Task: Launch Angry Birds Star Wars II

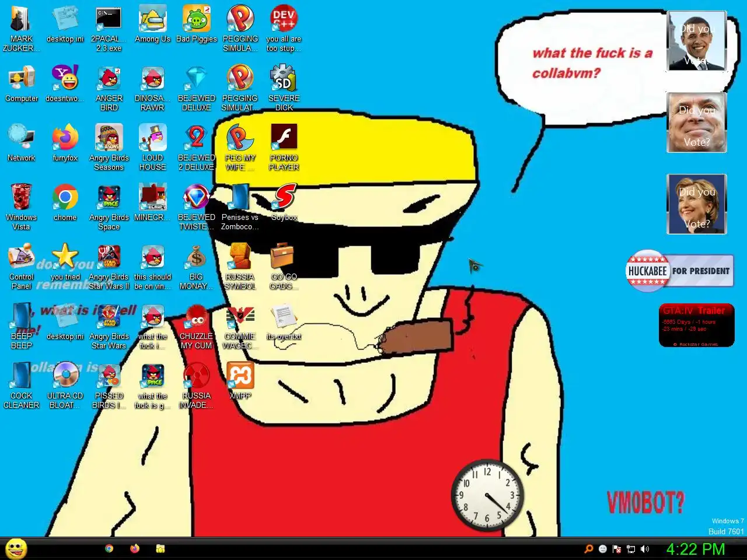Action: pyautogui.click(x=109, y=266)
